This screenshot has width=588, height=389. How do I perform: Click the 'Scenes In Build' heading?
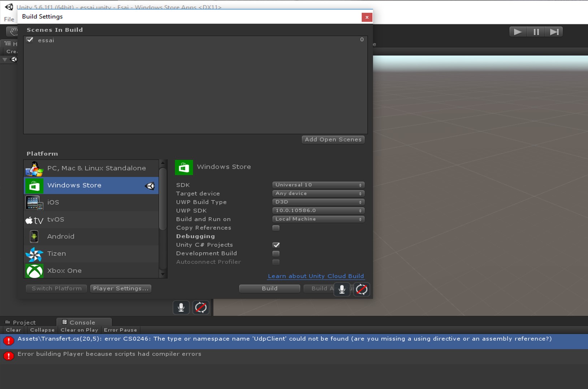click(x=55, y=30)
